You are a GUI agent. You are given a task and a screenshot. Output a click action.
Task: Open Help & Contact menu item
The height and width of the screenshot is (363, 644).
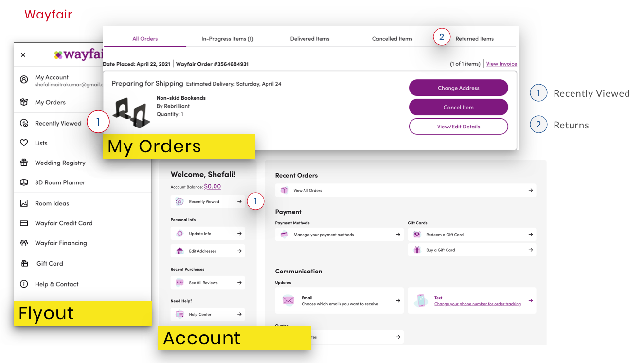pyautogui.click(x=56, y=284)
